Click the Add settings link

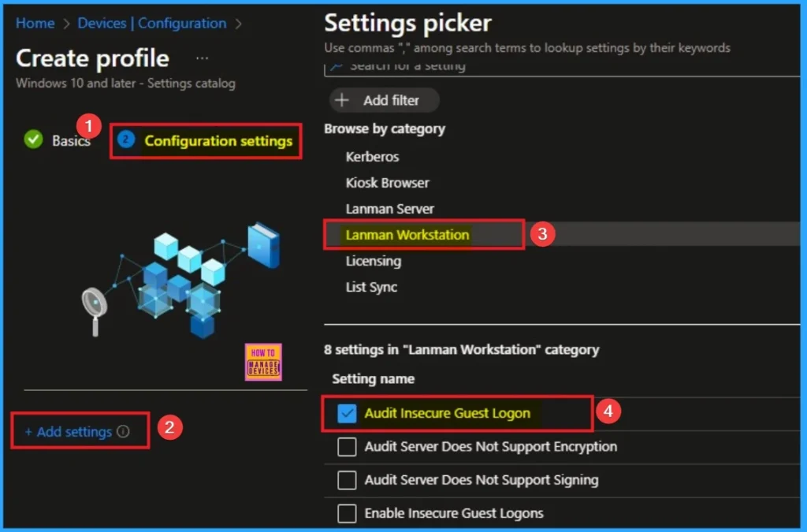(69, 432)
